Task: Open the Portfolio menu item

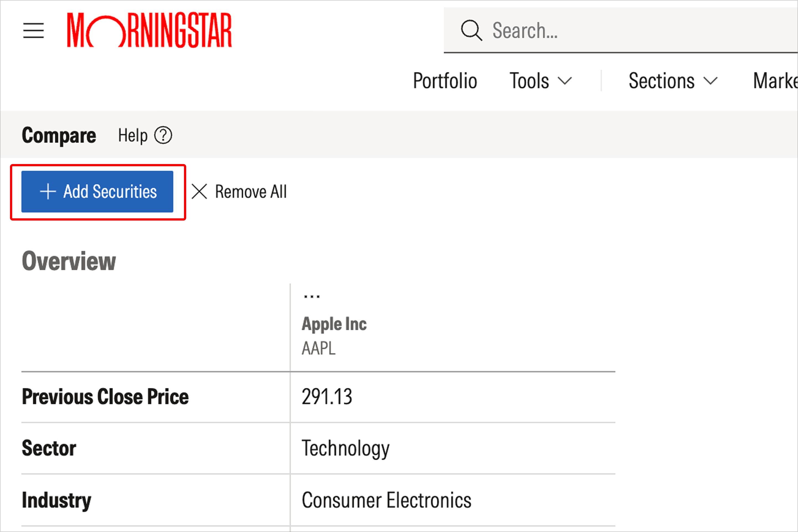Action: coord(445,81)
